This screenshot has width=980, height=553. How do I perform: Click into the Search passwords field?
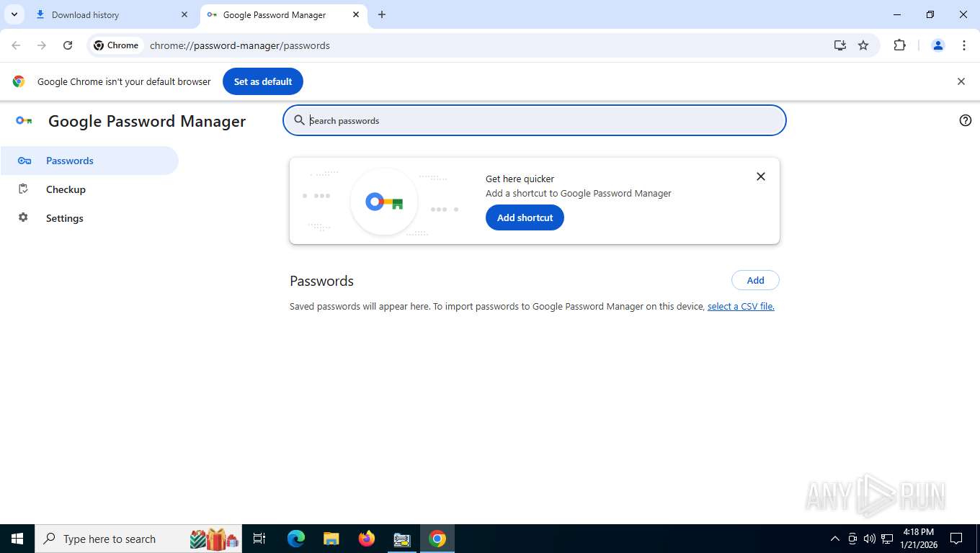[x=535, y=120]
